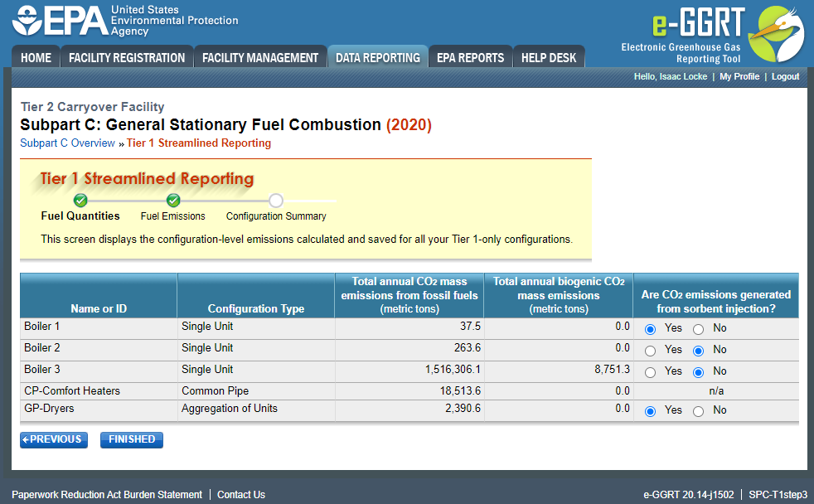Screen dimensions: 814x504
Task: Click the Configuration Summary step circle
Action: [x=276, y=201]
